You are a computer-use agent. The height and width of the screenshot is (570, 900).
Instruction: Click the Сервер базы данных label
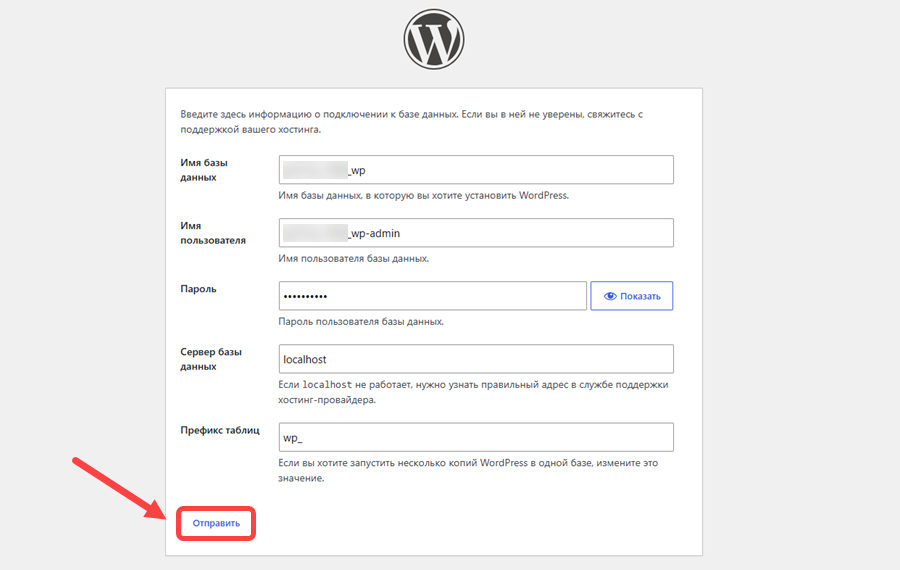(211, 359)
